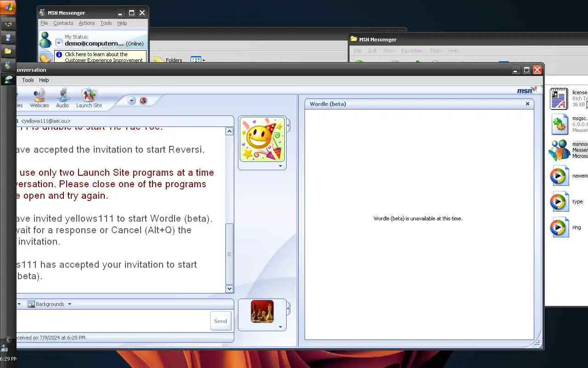Viewport: 588px width, 368px height.
Task: Focus the message input box
Action: pyautogui.click(x=113, y=321)
